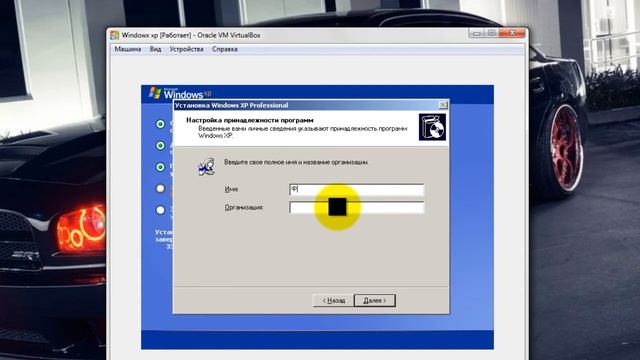Focus the Имя input field
This screenshot has width=640, height=360.
click(x=357, y=190)
